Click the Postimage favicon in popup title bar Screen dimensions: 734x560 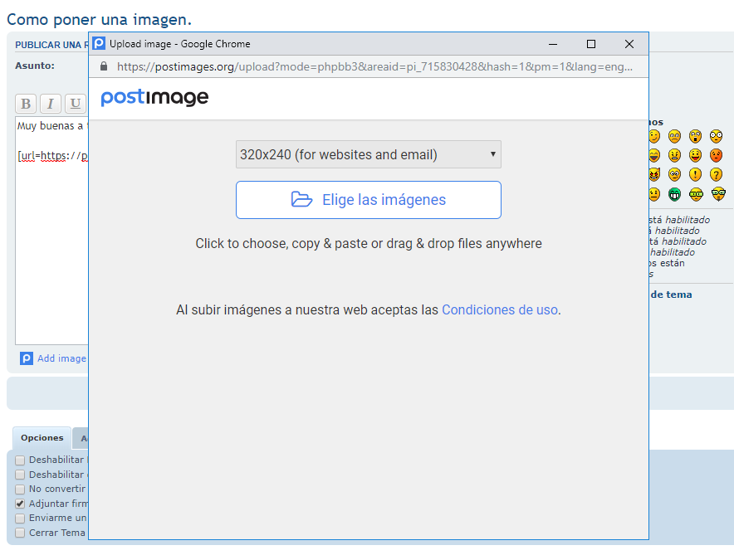tap(99, 43)
